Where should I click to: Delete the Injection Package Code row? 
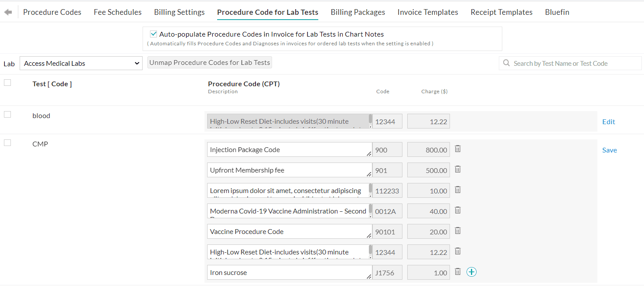coord(457,149)
